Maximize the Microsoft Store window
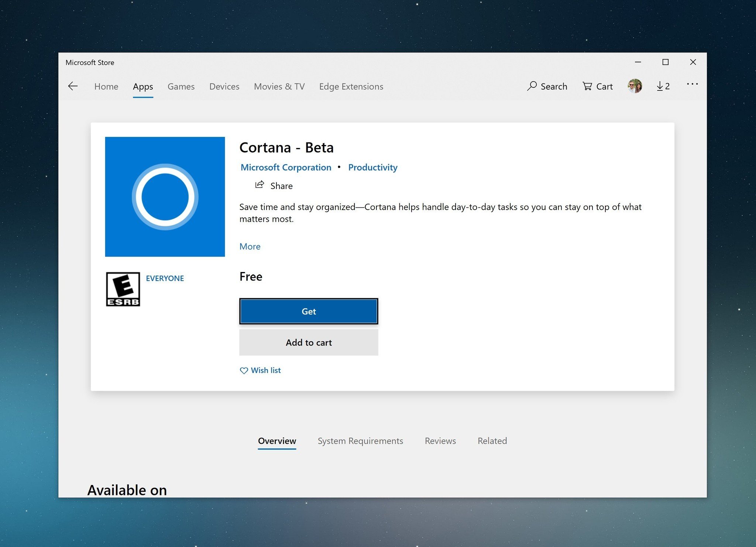 [x=665, y=62]
